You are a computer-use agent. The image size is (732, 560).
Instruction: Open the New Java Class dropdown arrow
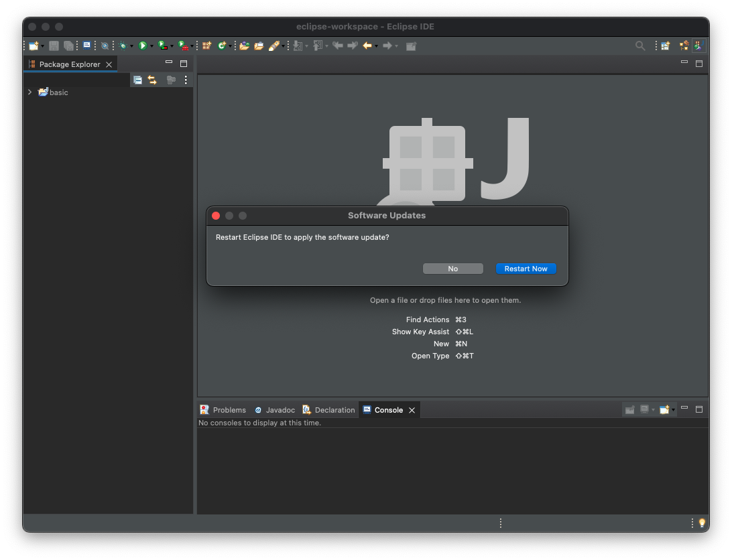[x=230, y=46]
